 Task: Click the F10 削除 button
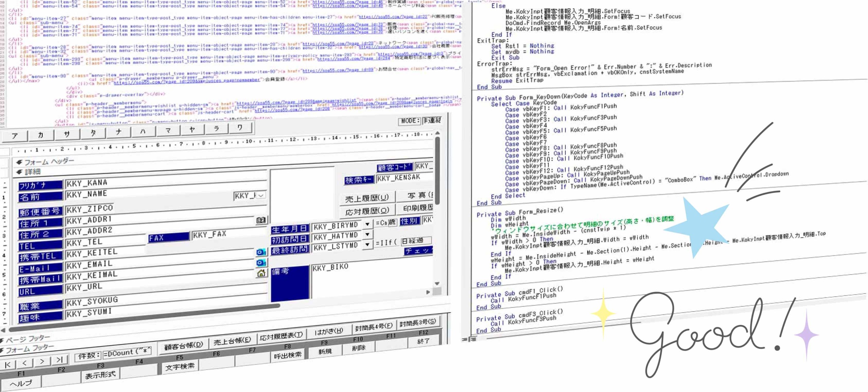click(x=359, y=348)
